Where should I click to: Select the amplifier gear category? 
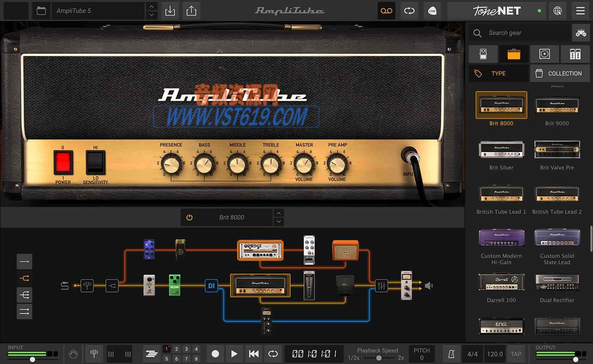click(x=514, y=54)
